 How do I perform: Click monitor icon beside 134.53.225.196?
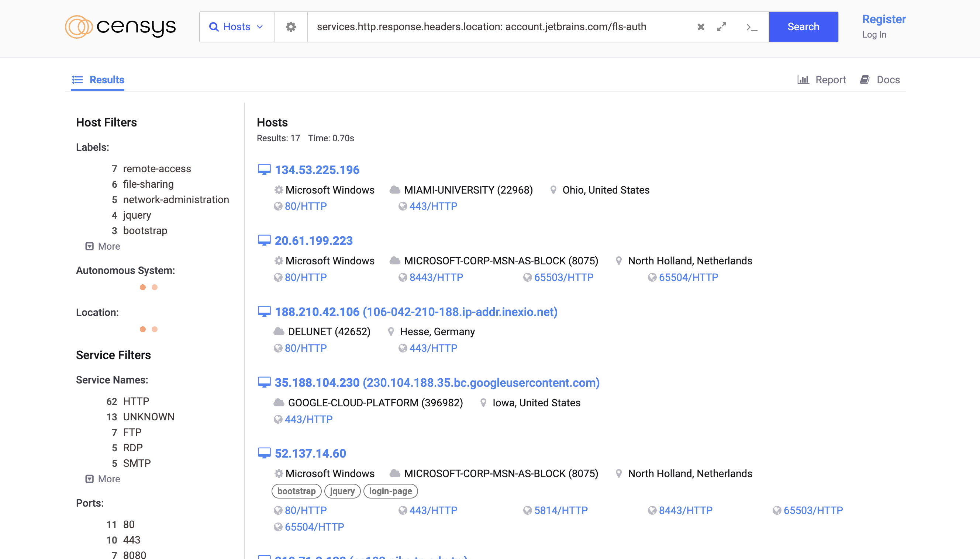pyautogui.click(x=264, y=170)
